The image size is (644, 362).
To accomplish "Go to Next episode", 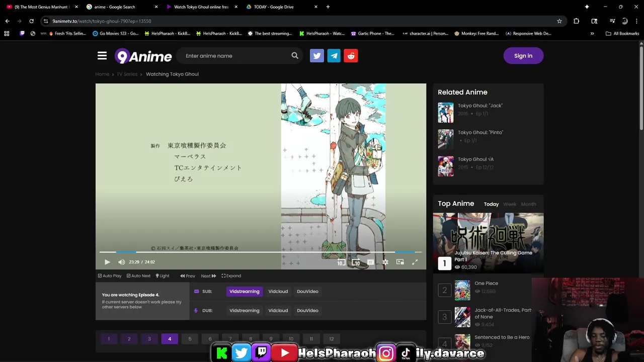I will 209,276.
